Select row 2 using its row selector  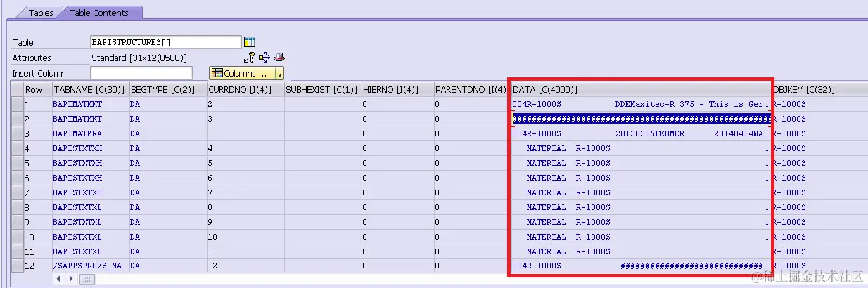click(x=16, y=119)
